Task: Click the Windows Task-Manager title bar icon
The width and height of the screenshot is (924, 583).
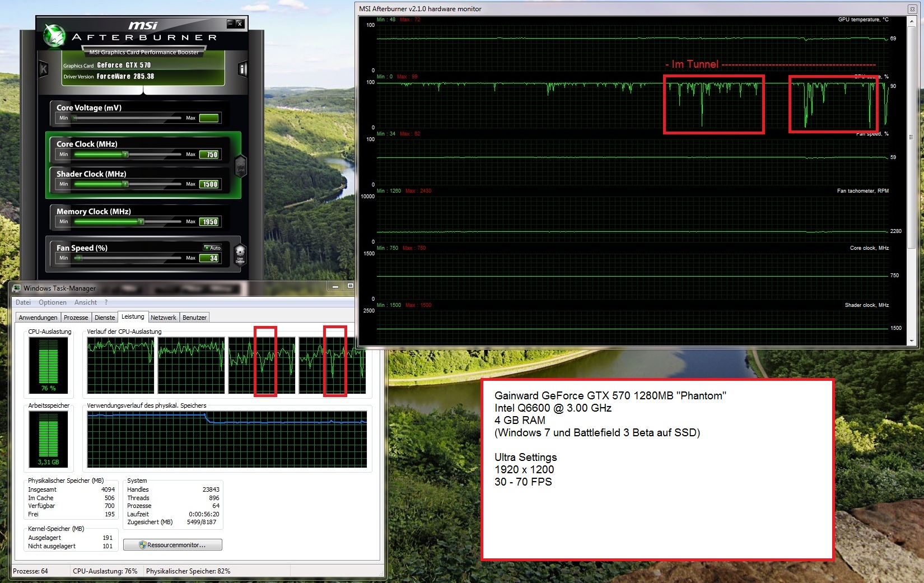Action: 17,288
